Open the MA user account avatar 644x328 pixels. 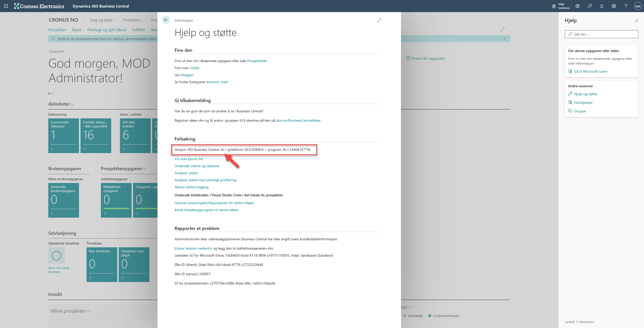(x=638, y=6)
